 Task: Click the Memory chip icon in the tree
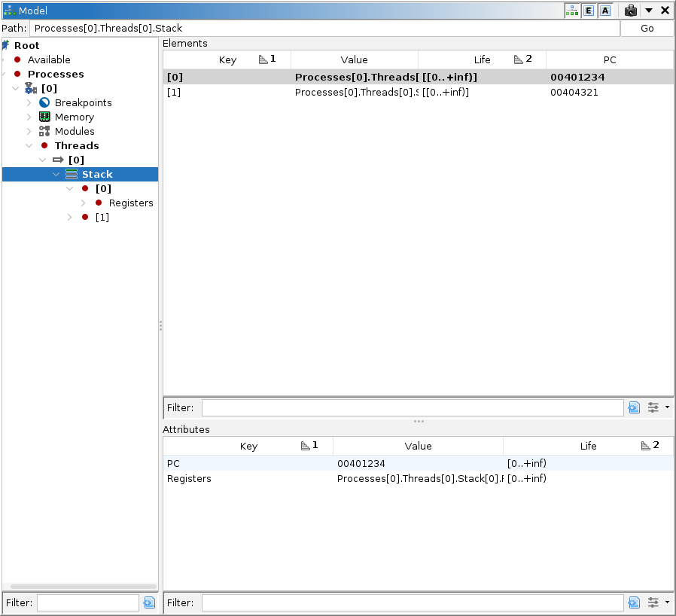tap(44, 117)
